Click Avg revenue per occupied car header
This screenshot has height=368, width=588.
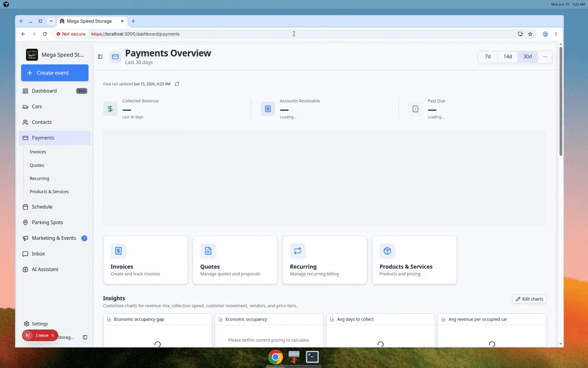pyautogui.click(x=492, y=319)
